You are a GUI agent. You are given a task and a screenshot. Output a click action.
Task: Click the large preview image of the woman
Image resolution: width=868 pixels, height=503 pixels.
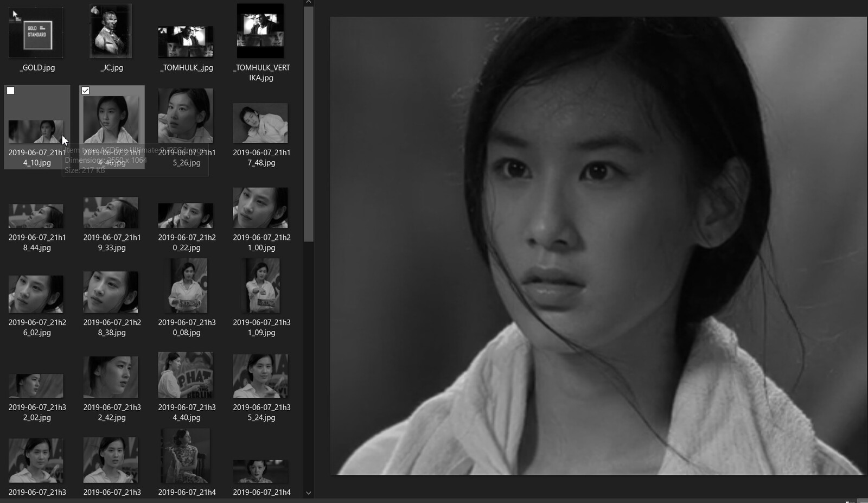(598, 246)
